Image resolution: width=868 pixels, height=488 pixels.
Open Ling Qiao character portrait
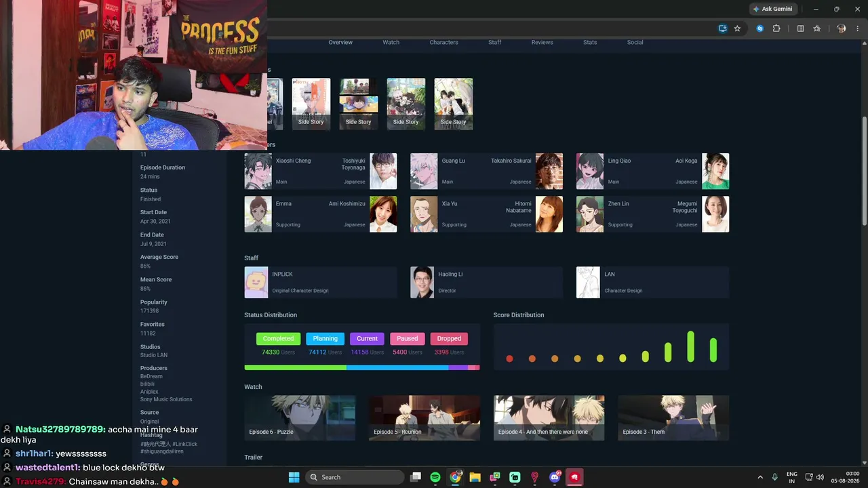coord(590,171)
